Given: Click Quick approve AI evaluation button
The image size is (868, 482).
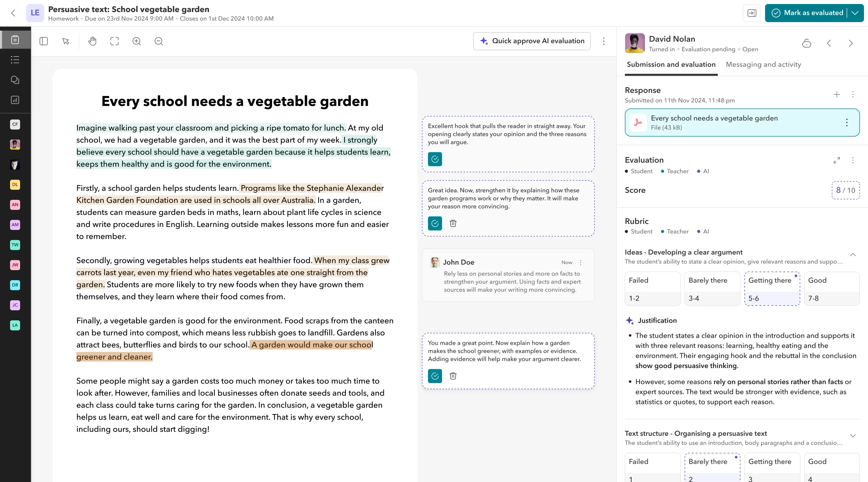Looking at the screenshot, I should [x=532, y=41].
